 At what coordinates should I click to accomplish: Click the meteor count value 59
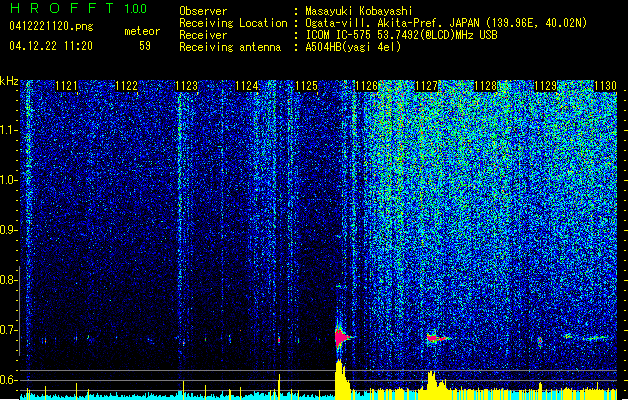pos(145,46)
